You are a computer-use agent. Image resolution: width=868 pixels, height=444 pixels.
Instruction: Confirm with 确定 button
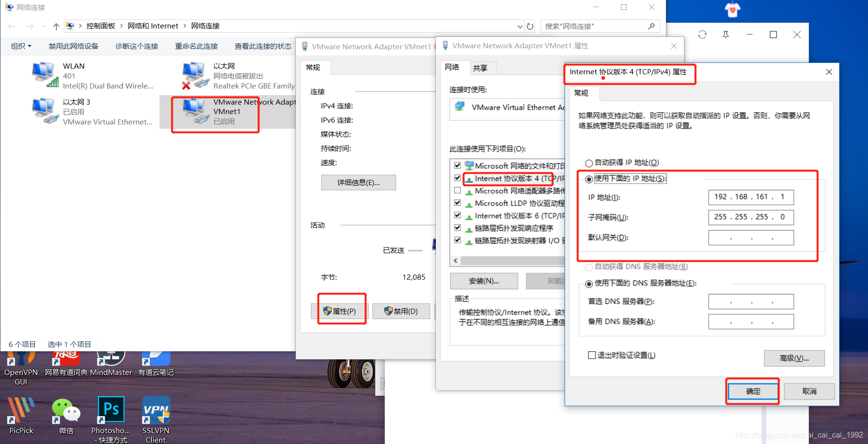tap(753, 391)
